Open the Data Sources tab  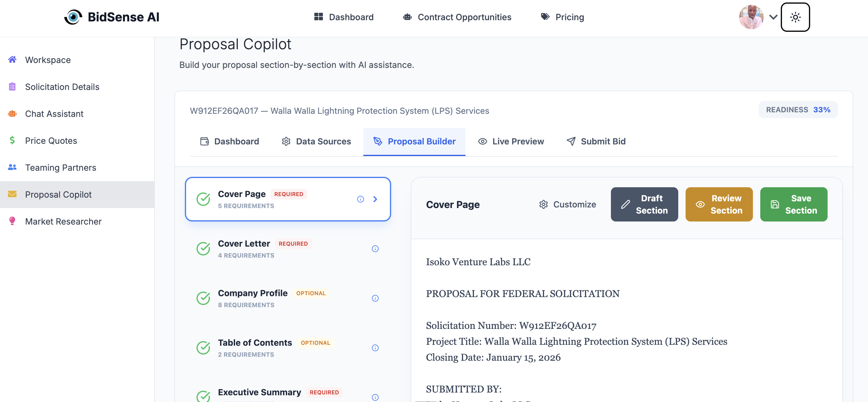pyautogui.click(x=323, y=141)
